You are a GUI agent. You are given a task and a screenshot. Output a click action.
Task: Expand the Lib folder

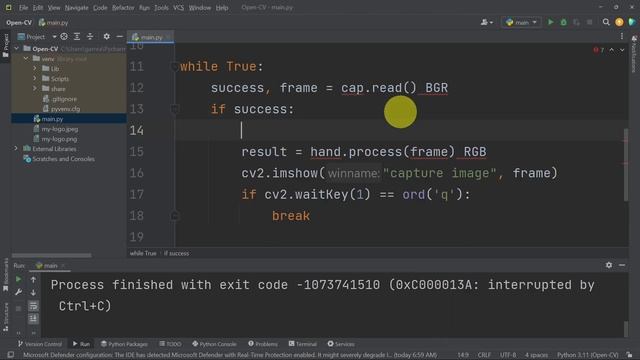click(35, 68)
